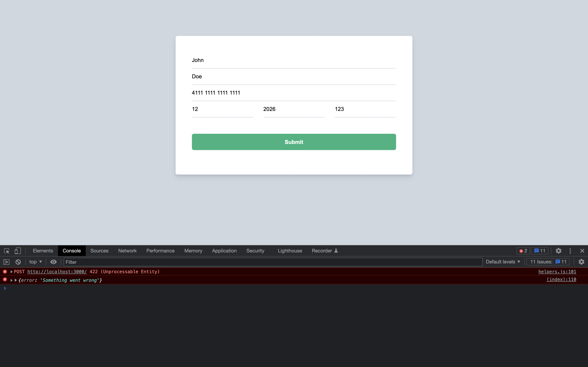588x367 pixels.
Task: Expand the POST 422 error entry
Action: (x=11, y=272)
